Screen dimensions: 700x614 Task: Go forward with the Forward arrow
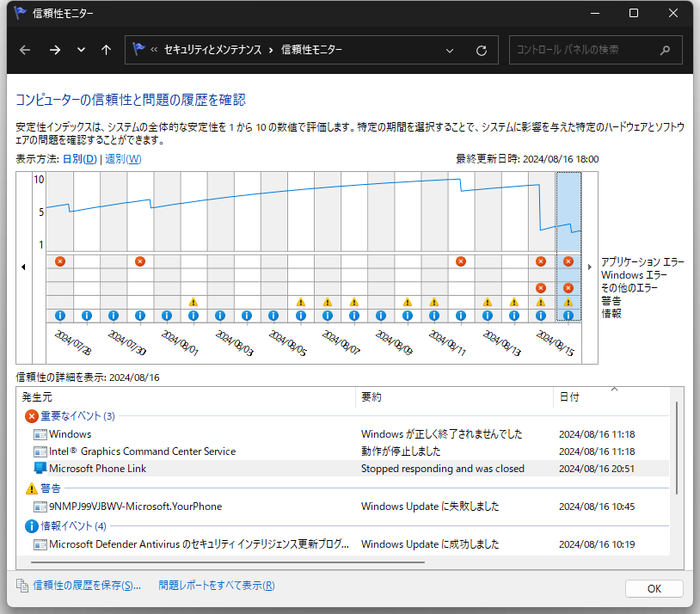[55, 50]
